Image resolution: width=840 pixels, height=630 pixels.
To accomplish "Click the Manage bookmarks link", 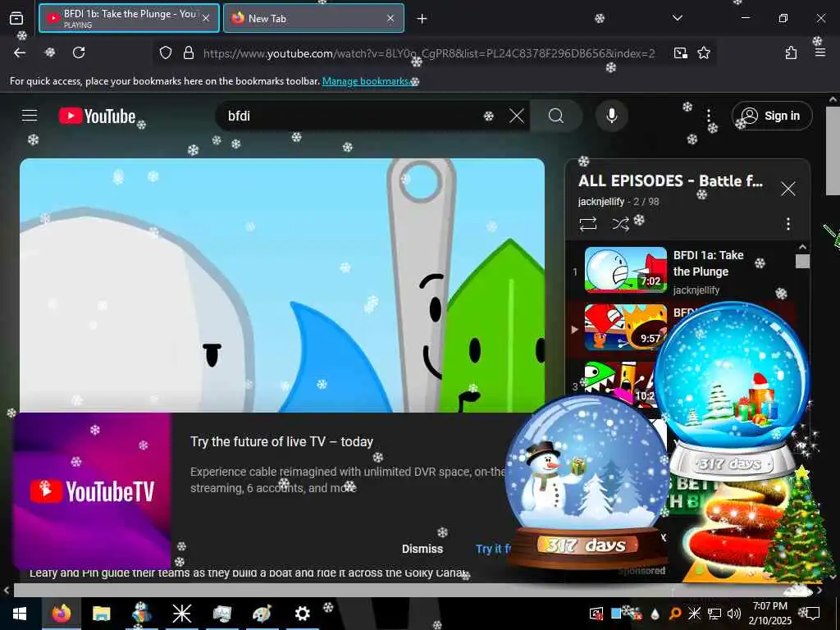I will point(367,81).
